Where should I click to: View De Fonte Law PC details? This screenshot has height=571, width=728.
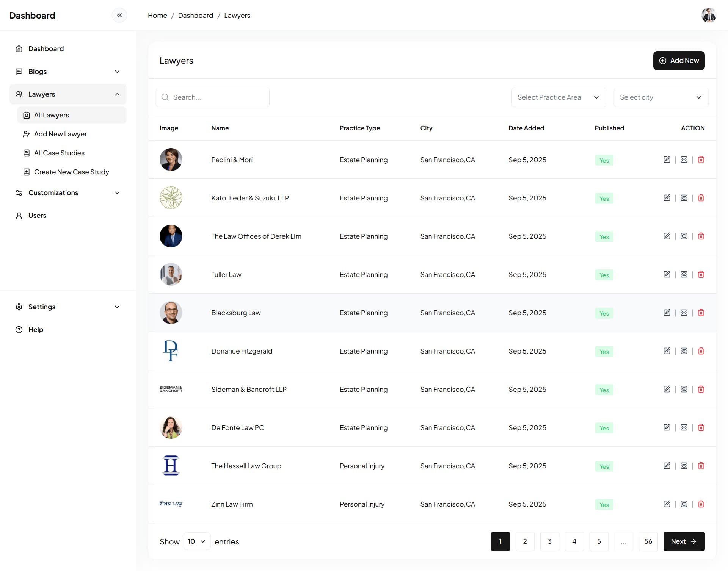(684, 427)
